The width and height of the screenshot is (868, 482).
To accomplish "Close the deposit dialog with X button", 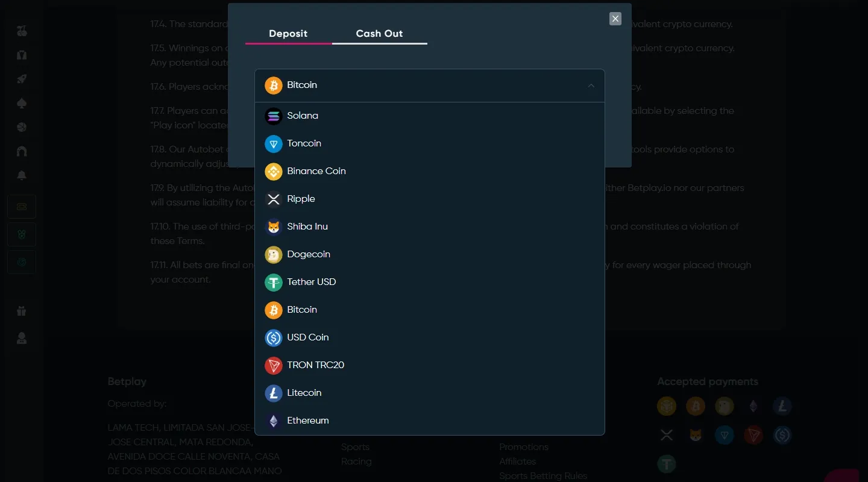I will coord(615,19).
